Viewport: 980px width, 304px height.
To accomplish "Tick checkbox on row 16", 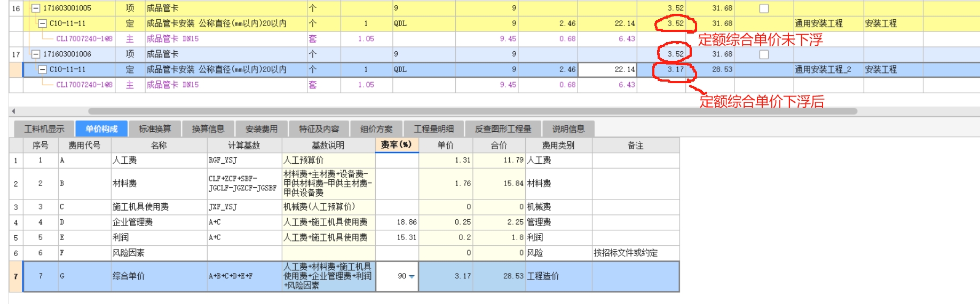I will coord(764,8).
